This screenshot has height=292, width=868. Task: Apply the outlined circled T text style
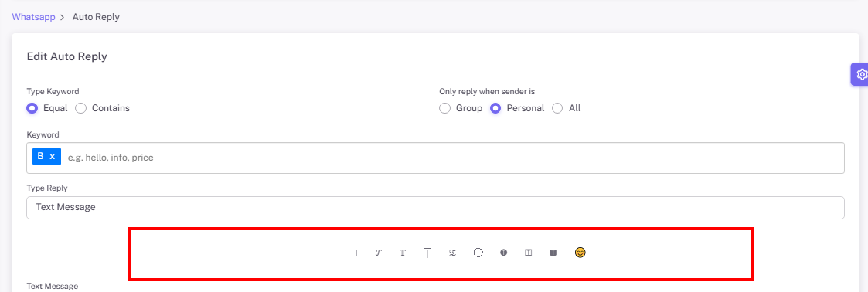click(x=479, y=253)
